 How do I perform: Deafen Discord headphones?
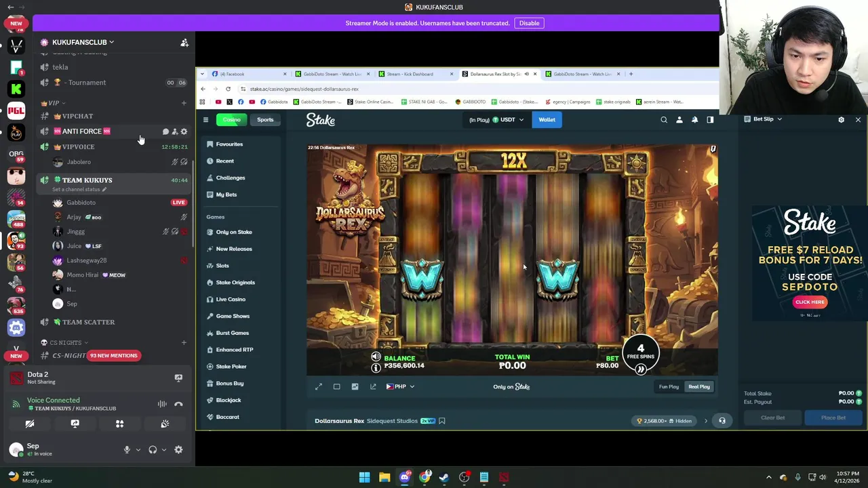click(153, 449)
